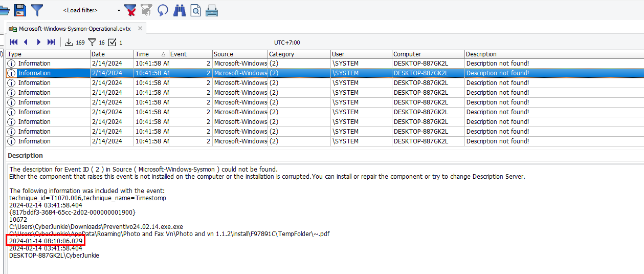The width and height of the screenshot is (644, 274).
Task: Click the Save floppy disk icon
Action: click(20, 10)
